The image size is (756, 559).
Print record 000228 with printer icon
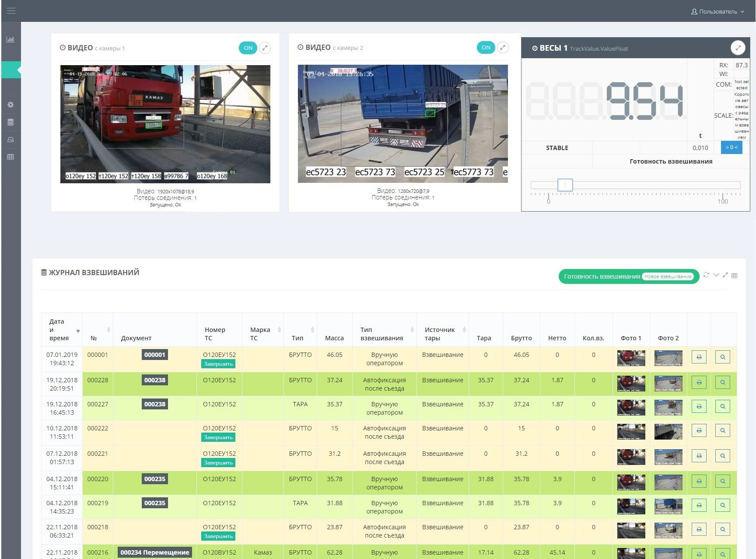699,382
